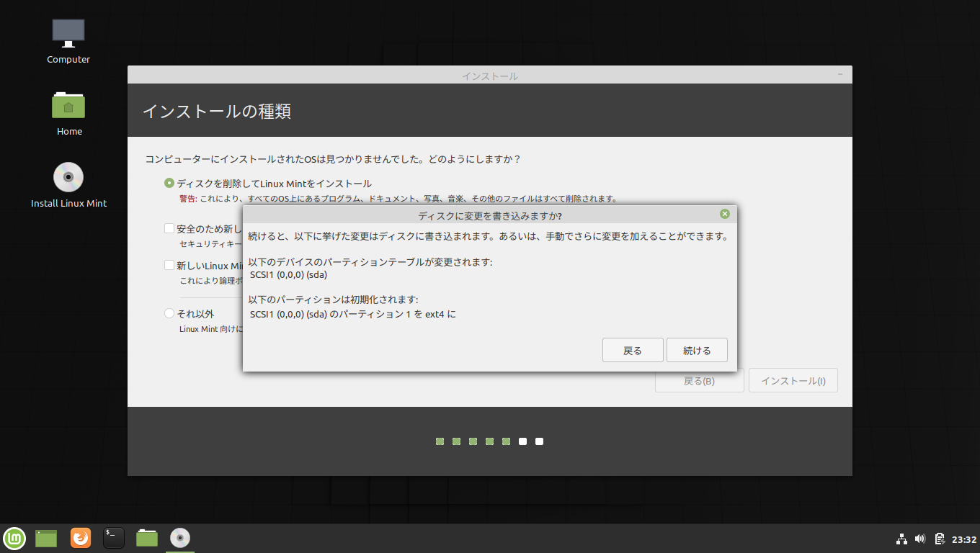The width and height of the screenshot is (980, 553).
Task: Click 戻る in the confirmation dialog
Action: tap(633, 350)
